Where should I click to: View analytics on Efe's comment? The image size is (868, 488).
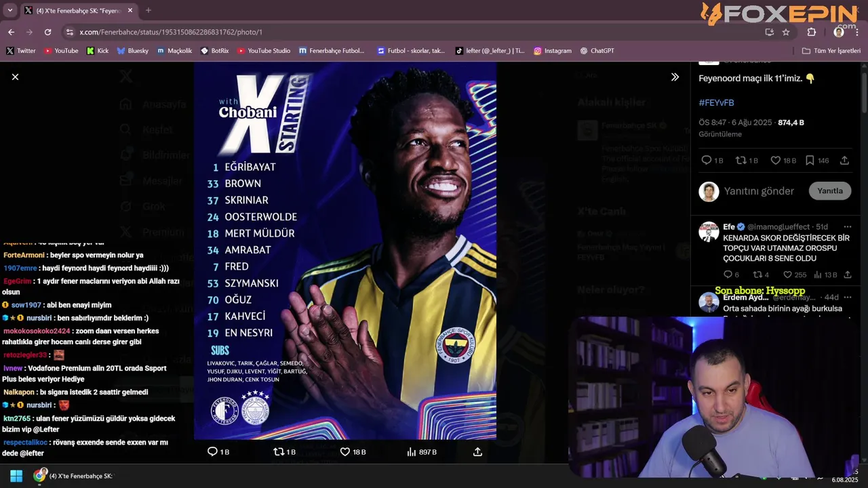pyautogui.click(x=818, y=274)
